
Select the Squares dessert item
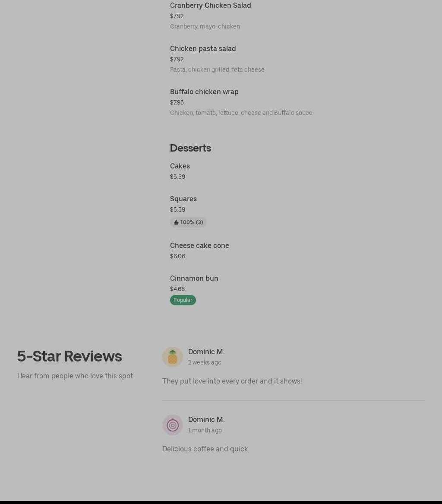point(183,199)
